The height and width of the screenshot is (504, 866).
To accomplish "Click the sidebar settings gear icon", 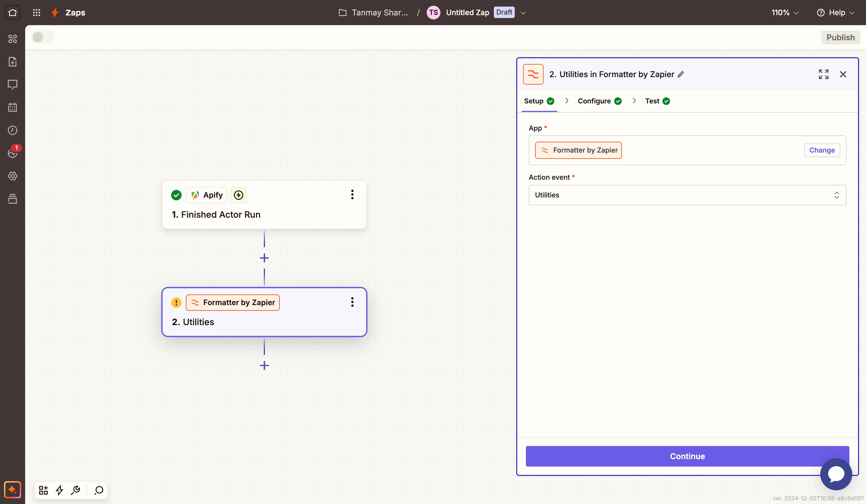I will tap(12, 176).
